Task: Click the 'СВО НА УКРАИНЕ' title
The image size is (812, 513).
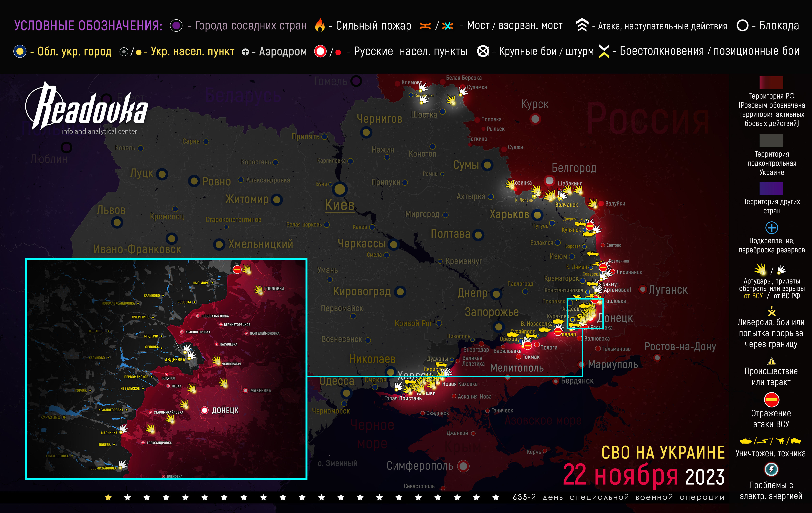Action: 663,452
